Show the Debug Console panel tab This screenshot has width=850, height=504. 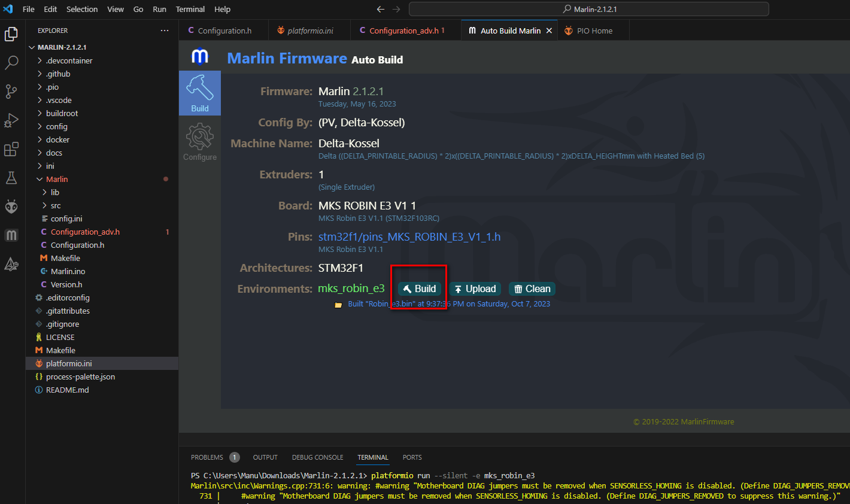tap(318, 457)
